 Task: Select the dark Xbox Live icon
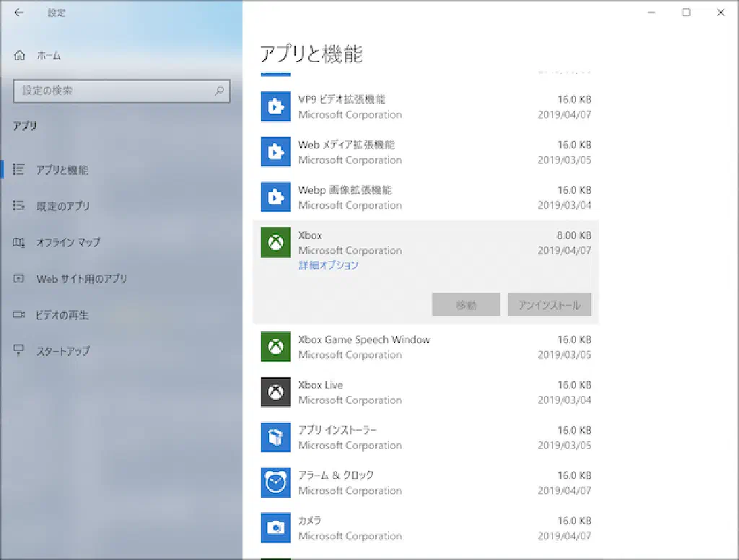click(275, 393)
